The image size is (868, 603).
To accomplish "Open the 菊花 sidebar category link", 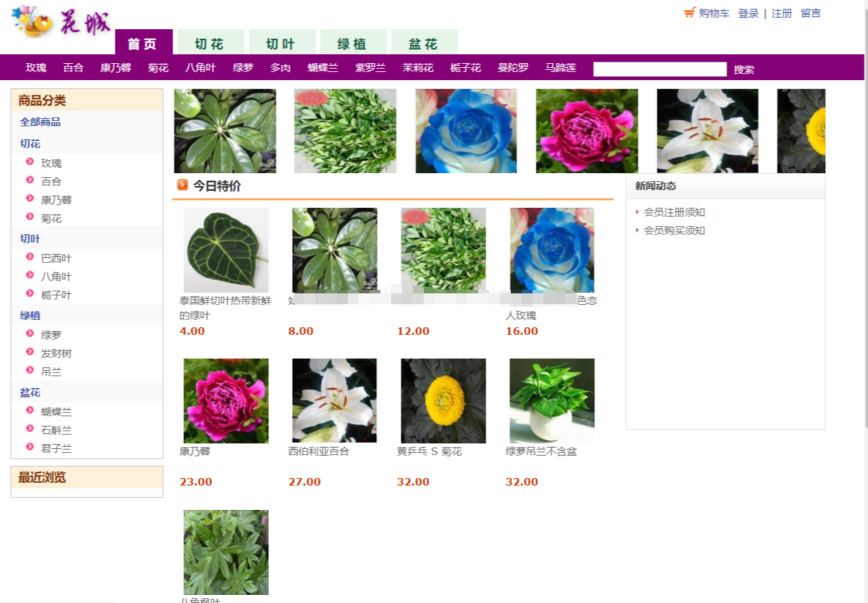I will 51,219.
